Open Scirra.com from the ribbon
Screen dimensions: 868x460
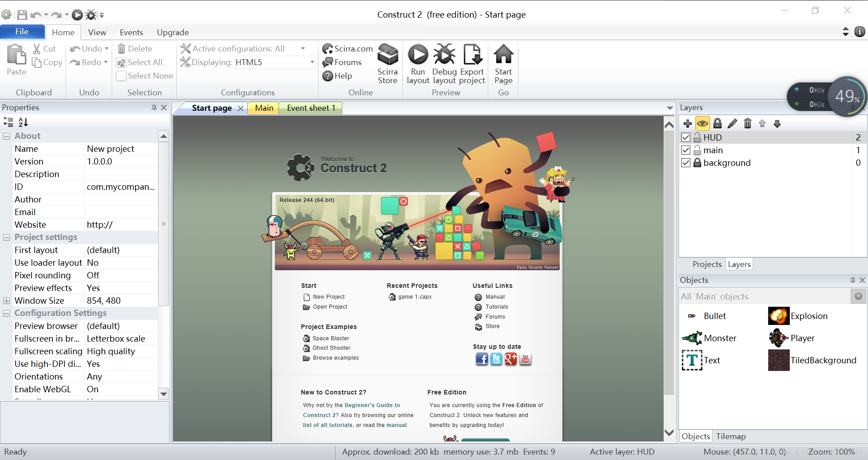click(348, 48)
